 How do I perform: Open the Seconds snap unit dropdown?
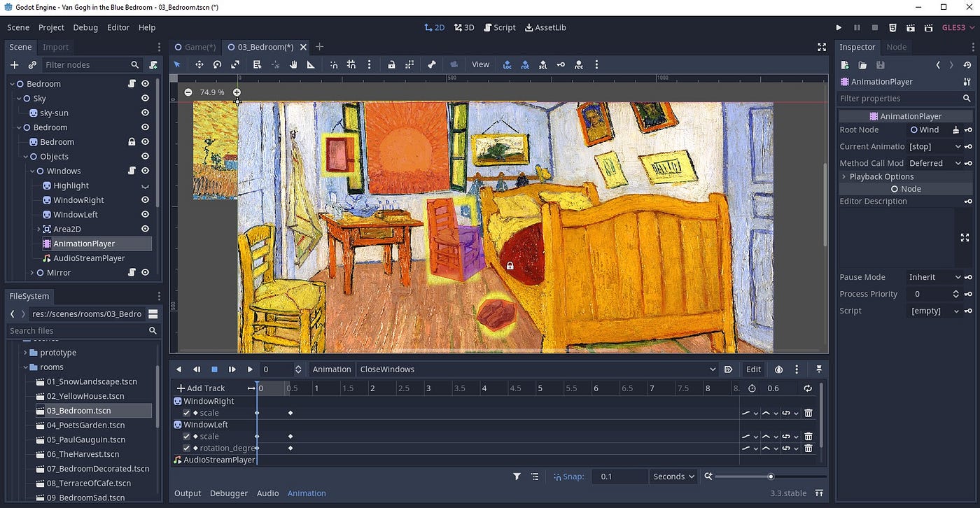(x=673, y=477)
